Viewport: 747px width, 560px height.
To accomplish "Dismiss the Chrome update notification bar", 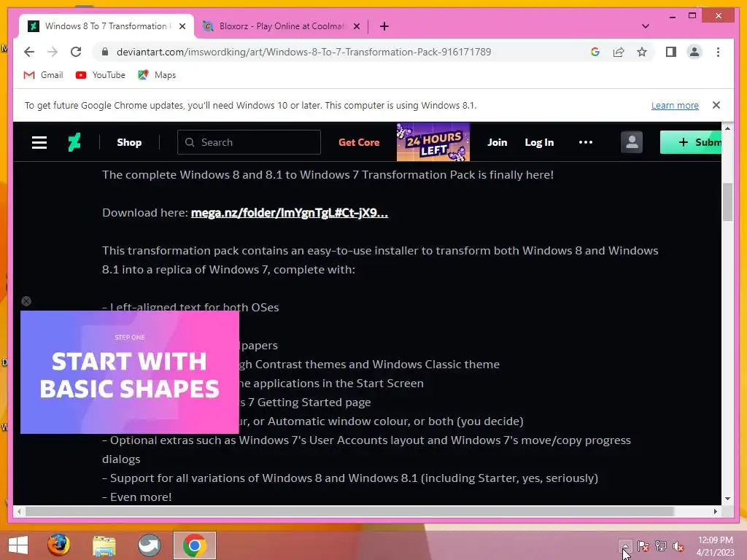I will coord(716,105).
